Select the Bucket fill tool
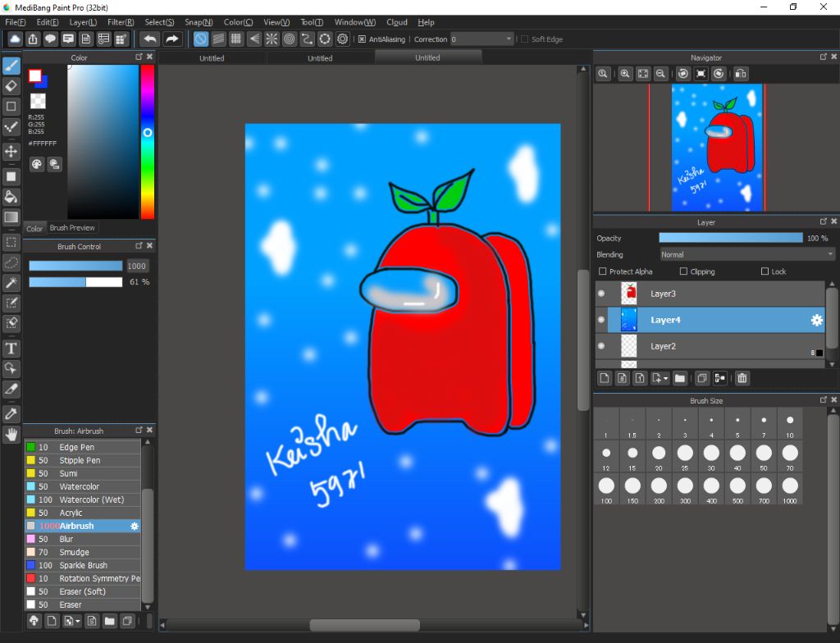Screen dimensions: 840x643 tap(11, 197)
